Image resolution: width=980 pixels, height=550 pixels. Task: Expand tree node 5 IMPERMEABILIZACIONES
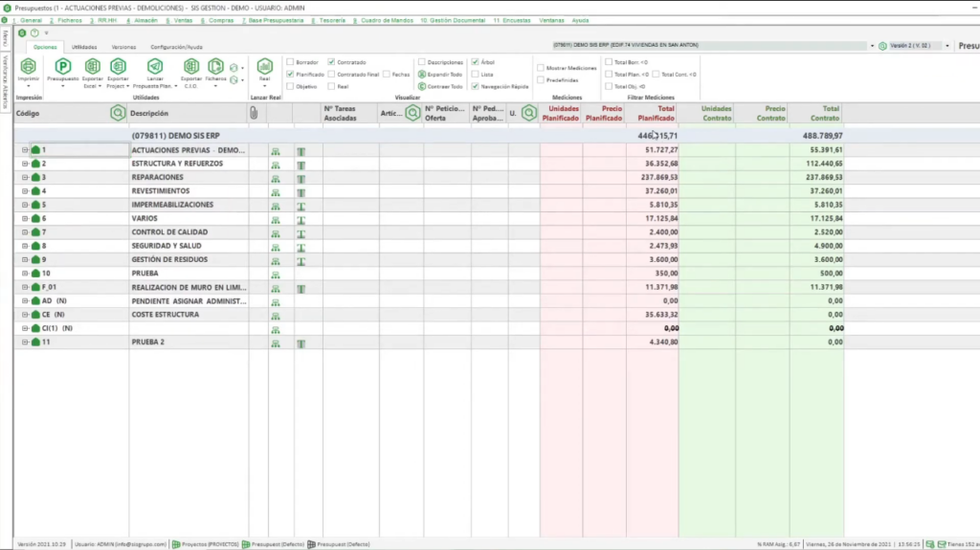[25, 205]
